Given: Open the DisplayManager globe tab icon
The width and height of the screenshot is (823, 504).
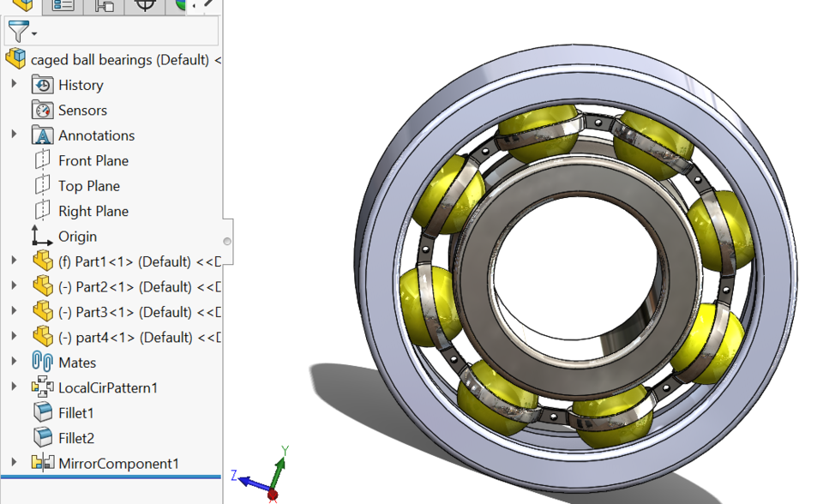Looking at the screenshot, I should point(180,6).
